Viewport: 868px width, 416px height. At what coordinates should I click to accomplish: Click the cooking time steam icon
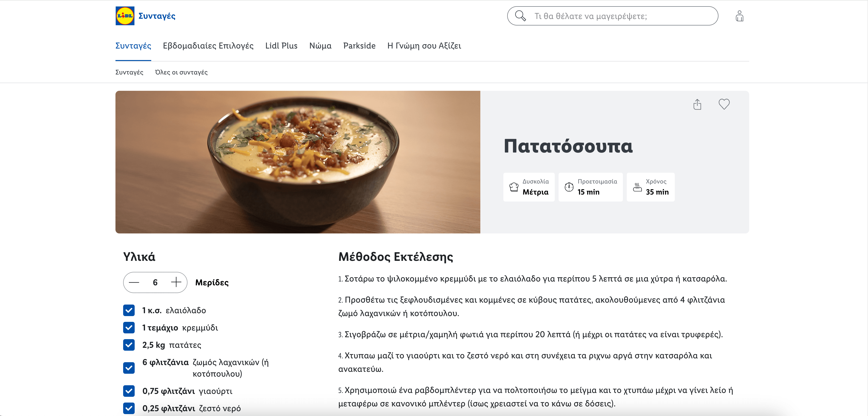coord(637,187)
